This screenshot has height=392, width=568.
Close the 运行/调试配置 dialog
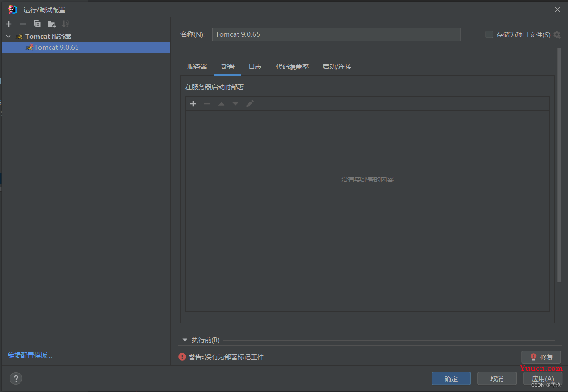tap(558, 10)
